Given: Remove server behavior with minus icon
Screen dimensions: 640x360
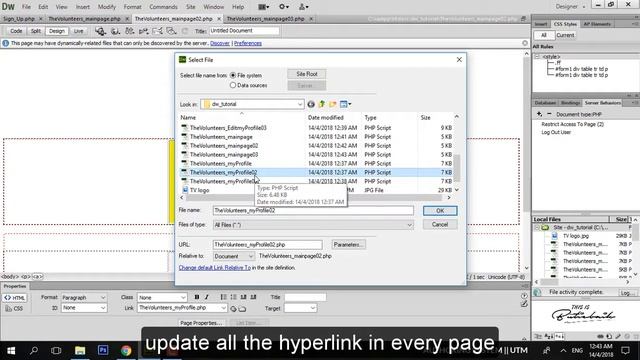Looking at the screenshot, I should [x=549, y=114].
